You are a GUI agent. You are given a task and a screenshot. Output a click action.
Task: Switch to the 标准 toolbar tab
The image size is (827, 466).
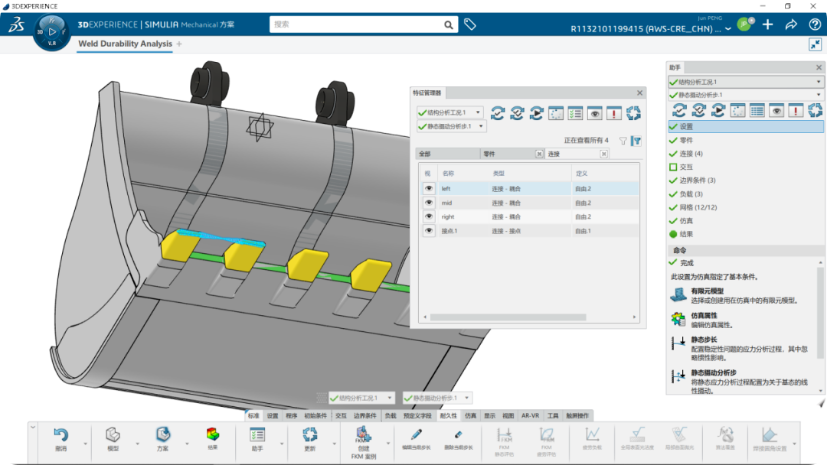pos(254,416)
